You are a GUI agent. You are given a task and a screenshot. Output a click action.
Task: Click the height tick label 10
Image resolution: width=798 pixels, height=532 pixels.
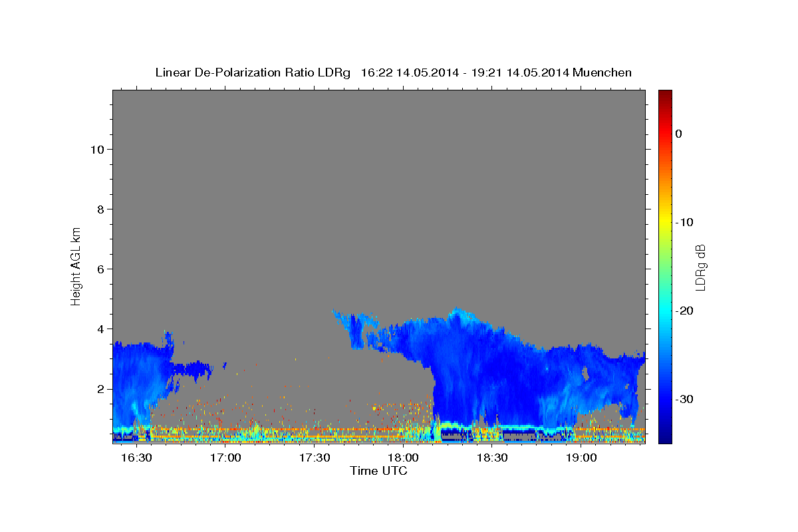tap(98, 150)
